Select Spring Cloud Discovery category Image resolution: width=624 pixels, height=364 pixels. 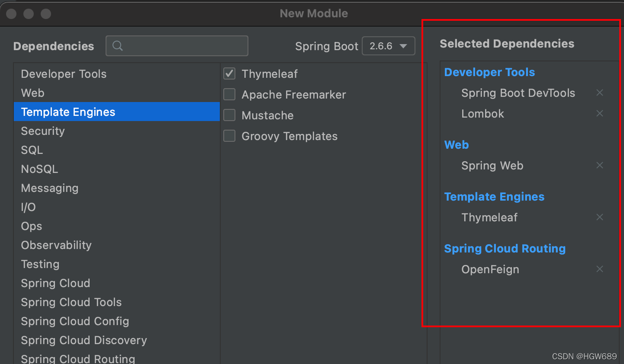click(x=117, y=340)
